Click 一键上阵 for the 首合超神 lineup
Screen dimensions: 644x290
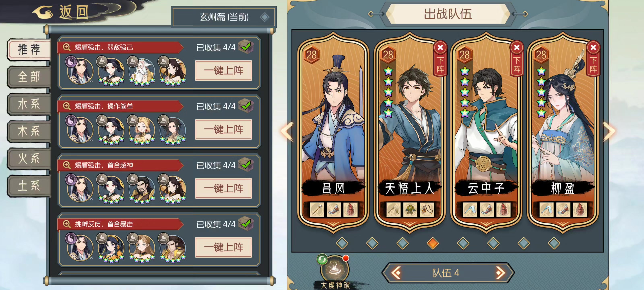223,188
